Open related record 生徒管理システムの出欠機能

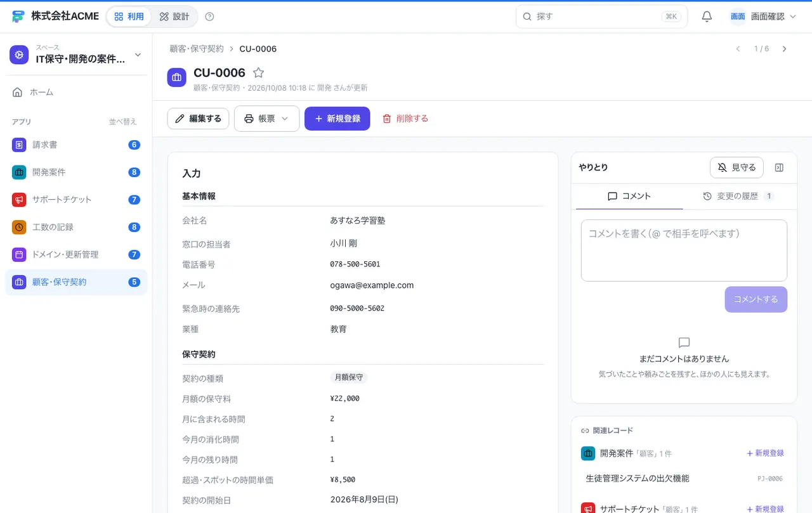[684, 479]
